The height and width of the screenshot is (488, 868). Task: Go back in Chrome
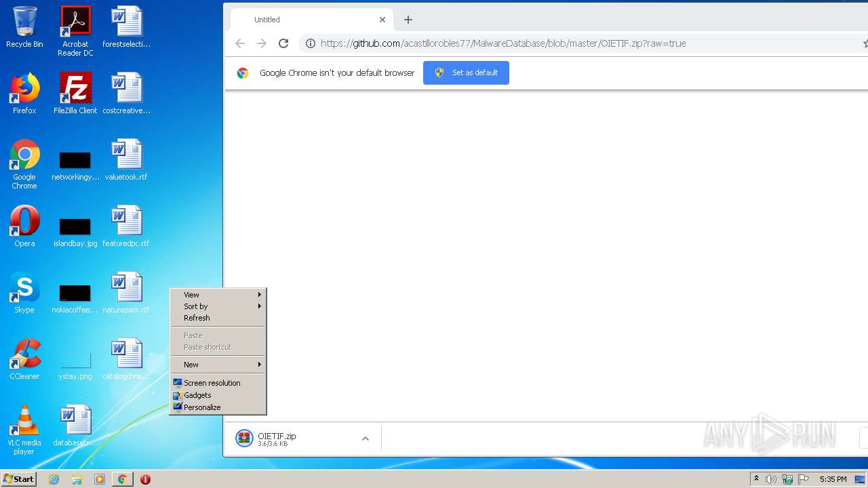[x=239, y=43]
